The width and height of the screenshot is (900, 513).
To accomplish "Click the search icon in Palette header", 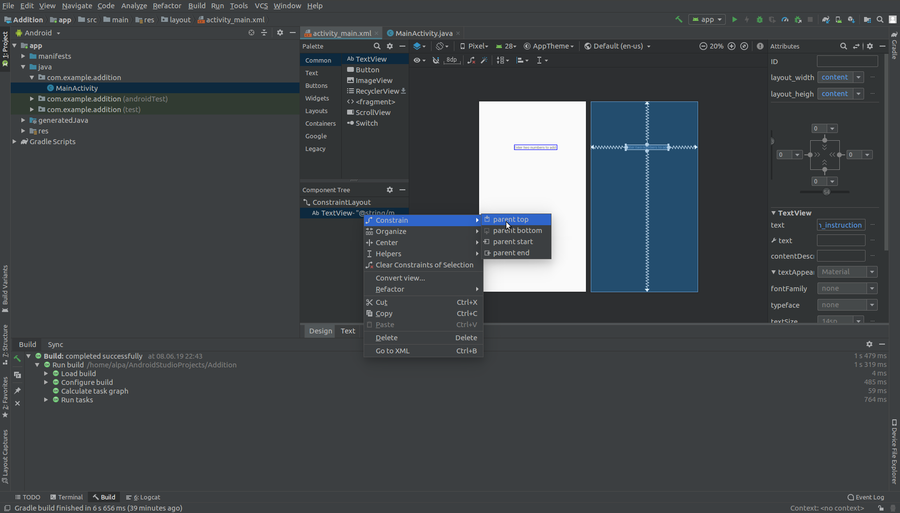I will [377, 46].
